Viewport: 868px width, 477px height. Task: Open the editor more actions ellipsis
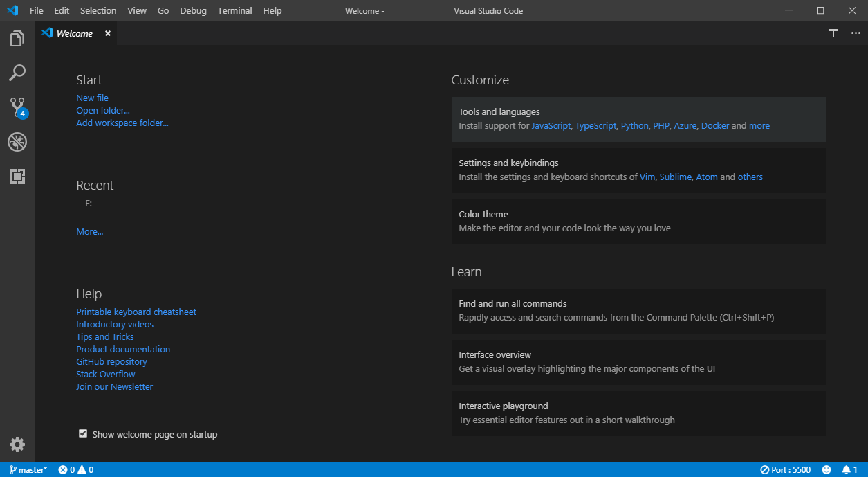point(856,33)
